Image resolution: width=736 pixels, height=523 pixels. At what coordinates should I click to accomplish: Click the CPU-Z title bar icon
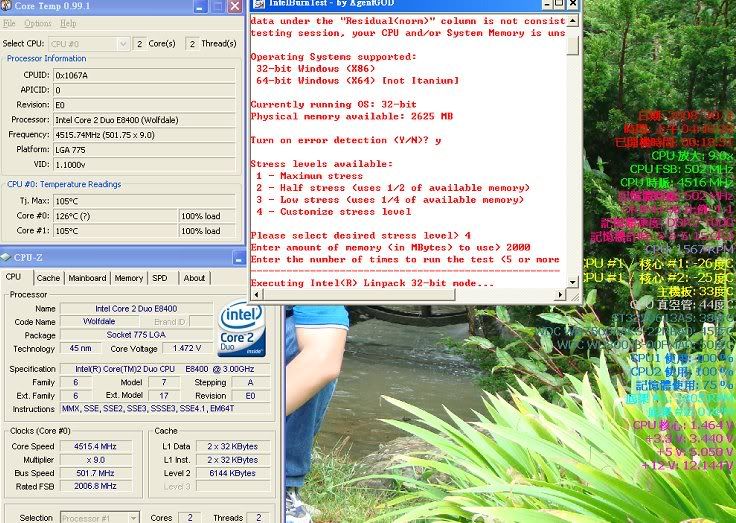[x=8, y=258]
